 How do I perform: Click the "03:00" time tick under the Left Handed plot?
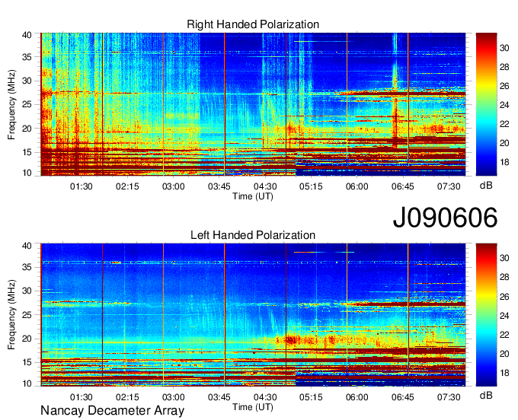[173, 397]
